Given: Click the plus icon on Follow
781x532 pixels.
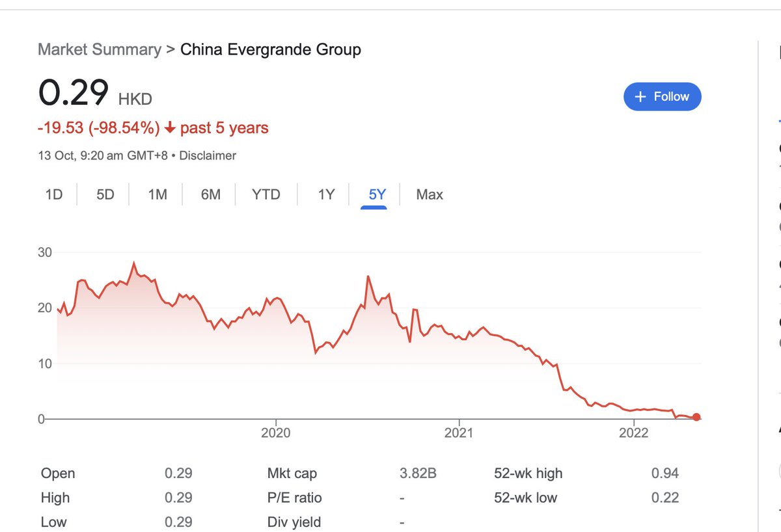Looking at the screenshot, I should tap(640, 96).
